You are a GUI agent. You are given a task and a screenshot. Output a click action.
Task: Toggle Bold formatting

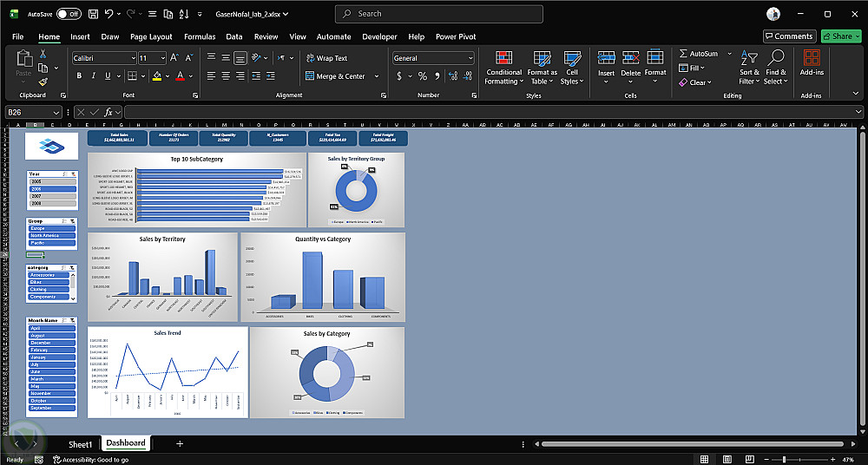[79, 75]
